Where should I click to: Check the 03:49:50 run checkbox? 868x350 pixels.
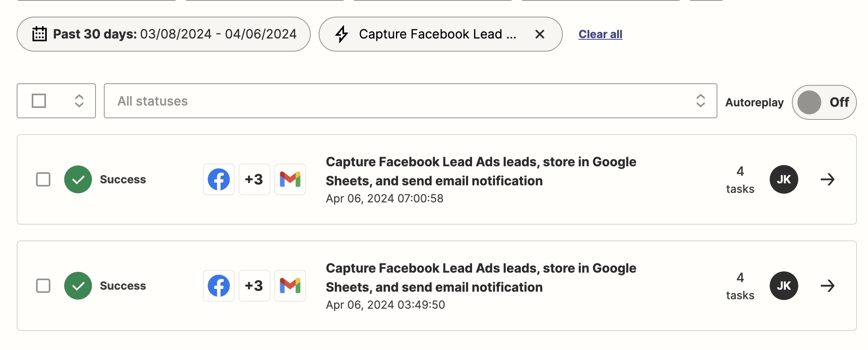[x=43, y=286]
